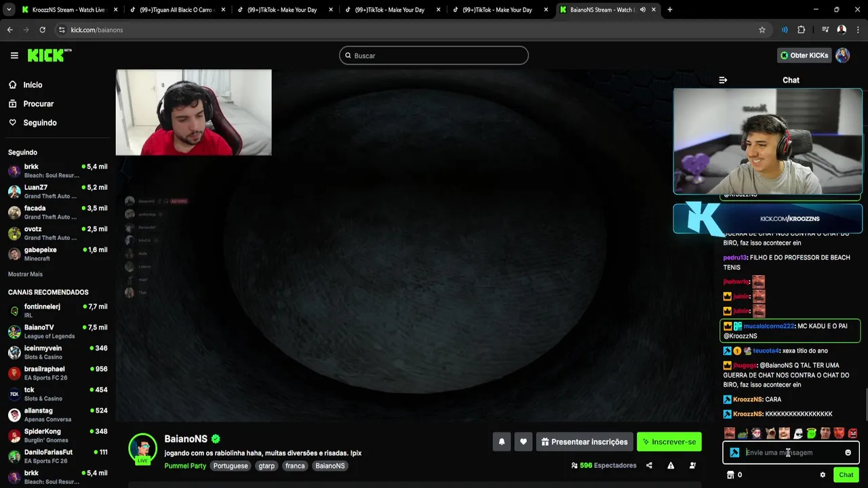Pick the green halo blob emote
The image size is (868, 488).
[x=811, y=433]
